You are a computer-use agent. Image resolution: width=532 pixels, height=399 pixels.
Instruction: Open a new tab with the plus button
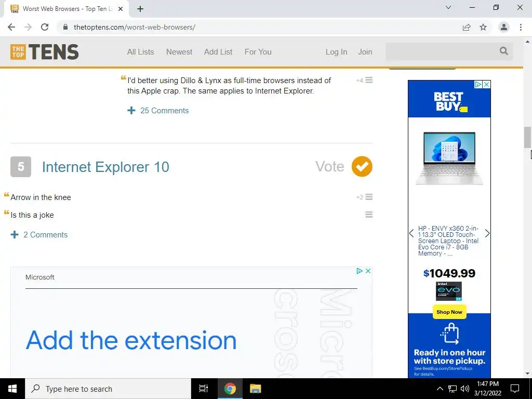point(140,9)
